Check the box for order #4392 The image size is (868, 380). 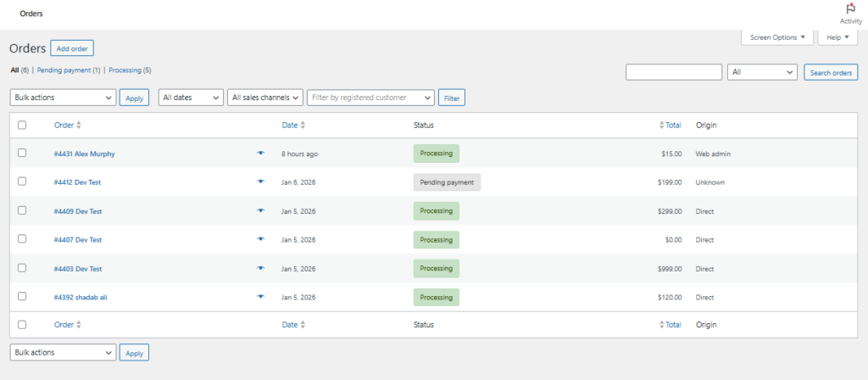coord(22,297)
